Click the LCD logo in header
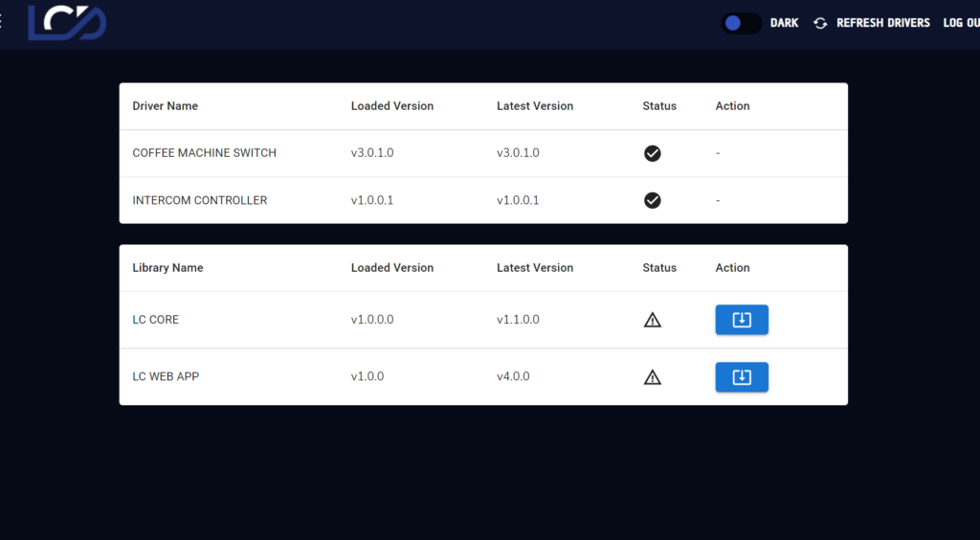The width and height of the screenshot is (980, 540). 67,23
